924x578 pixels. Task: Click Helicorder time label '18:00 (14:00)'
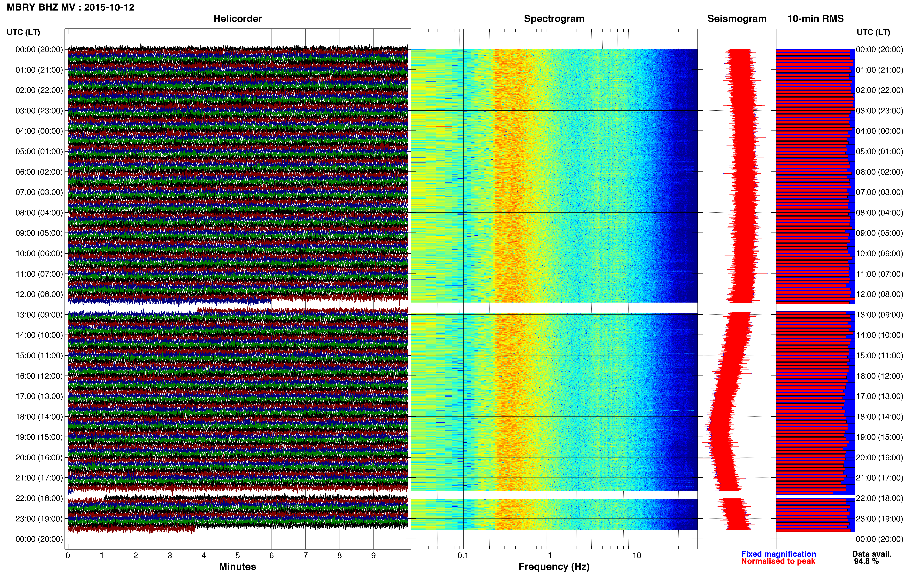[x=39, y=417]
